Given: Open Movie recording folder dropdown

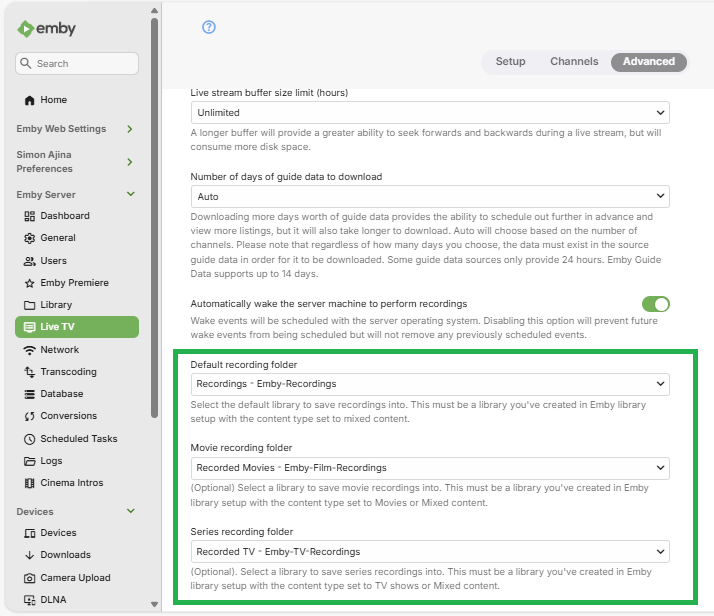Looking at the screenshot, I should [x=430, y=468].
